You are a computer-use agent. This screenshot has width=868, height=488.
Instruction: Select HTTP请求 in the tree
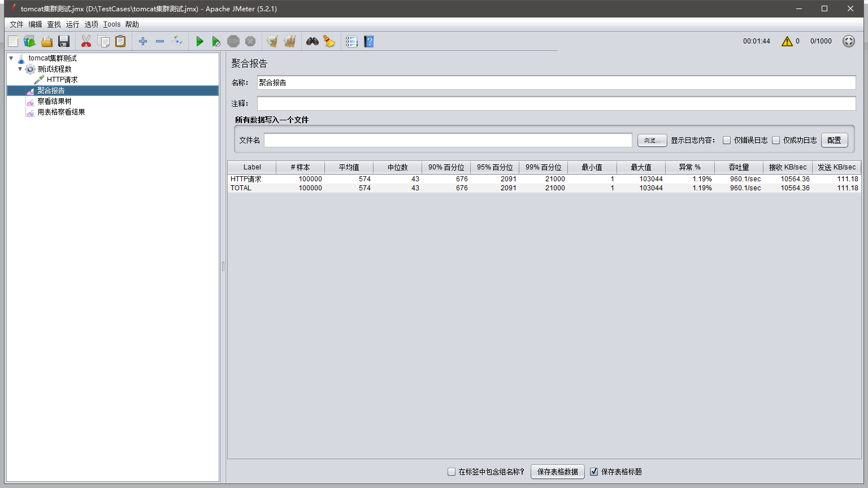click(x=62, y=80)
